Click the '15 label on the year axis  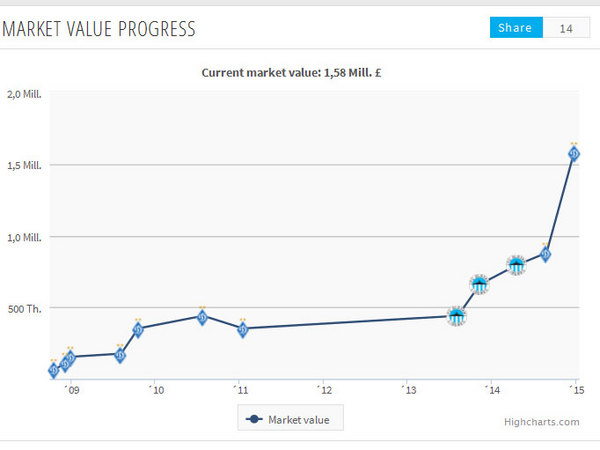tap(576, 391)
